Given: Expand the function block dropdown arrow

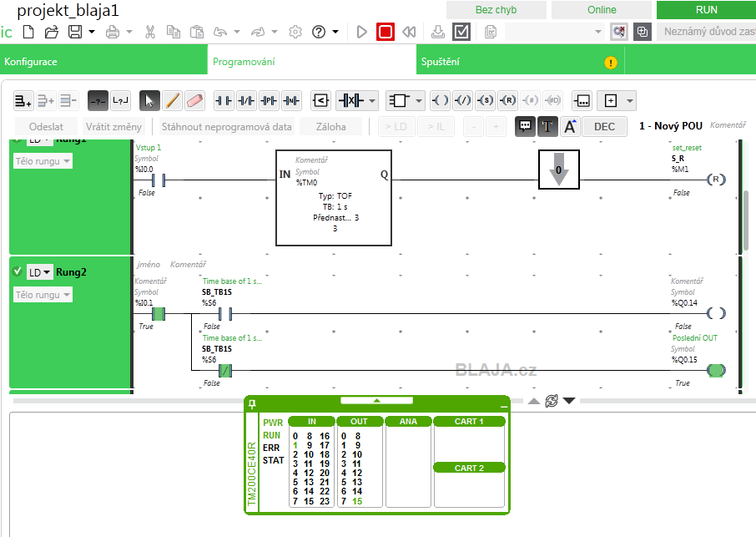Looking at the screenshot, I should [x=419, y=101].
